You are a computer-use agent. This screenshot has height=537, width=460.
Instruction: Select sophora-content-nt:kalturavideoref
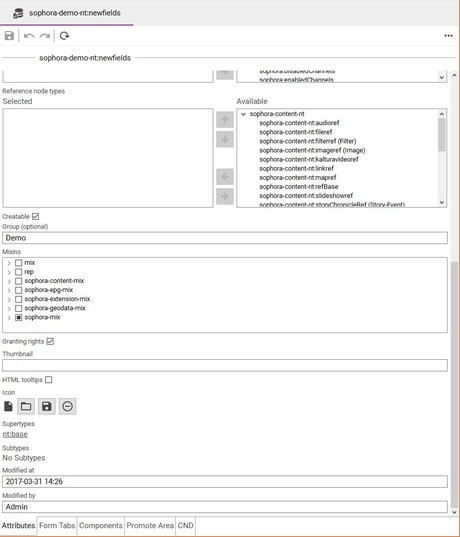309,159
